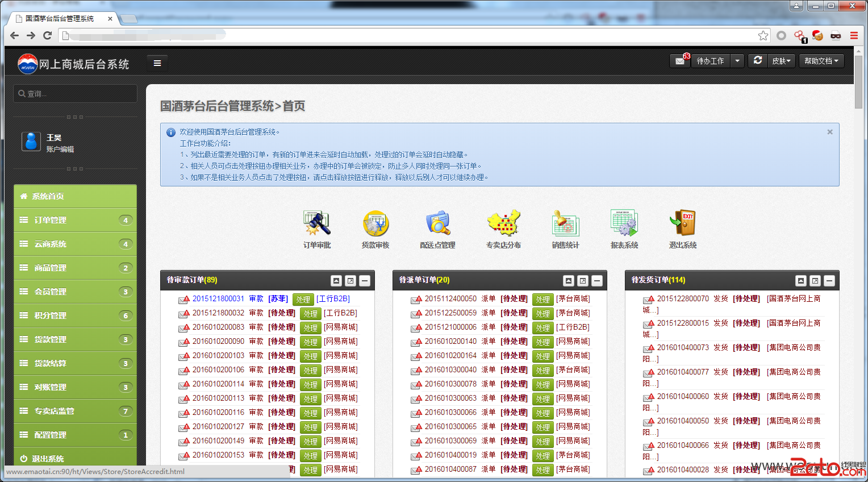The image size is (868, 482).
Task: Click 账户编辑 link under 王昊
Action: pyautogui.click(x=60, y=149)
